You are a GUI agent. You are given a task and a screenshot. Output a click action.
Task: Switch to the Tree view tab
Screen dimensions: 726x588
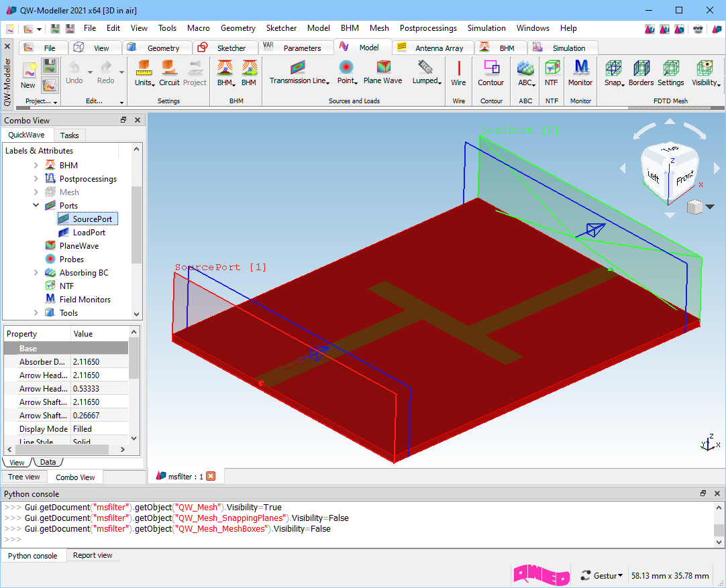coord(24,477)
